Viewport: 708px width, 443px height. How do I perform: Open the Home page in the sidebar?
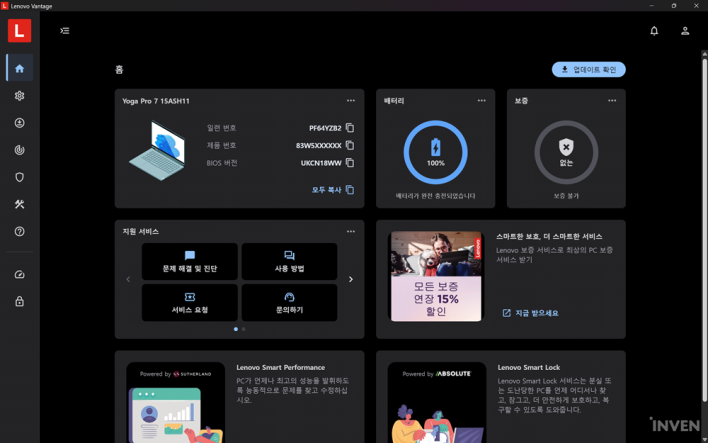(19, 68)
